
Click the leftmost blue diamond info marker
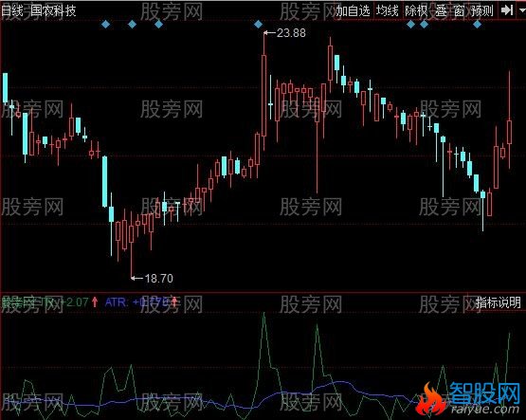point(105,24)
